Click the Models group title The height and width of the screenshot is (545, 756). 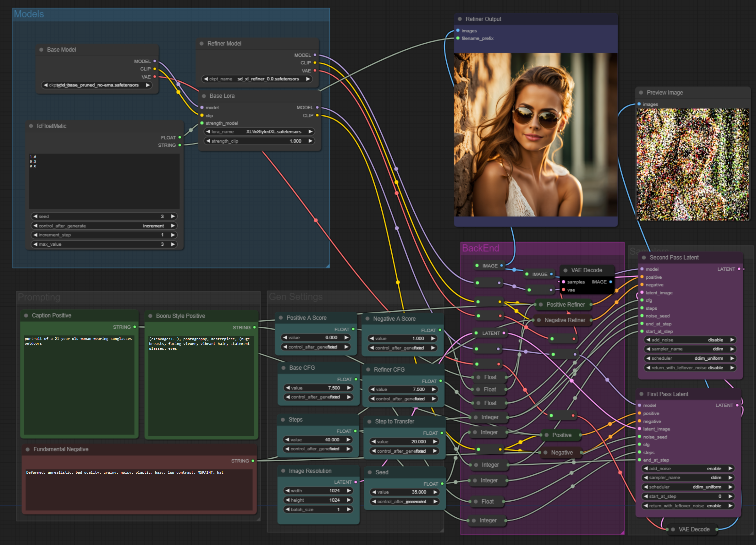click(29, 14)
